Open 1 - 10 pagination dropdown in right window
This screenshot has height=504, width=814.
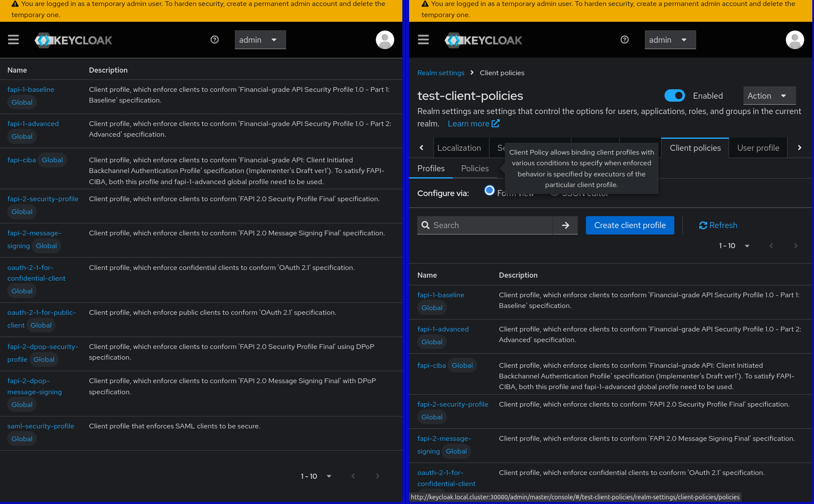click(x=734, y=246)
